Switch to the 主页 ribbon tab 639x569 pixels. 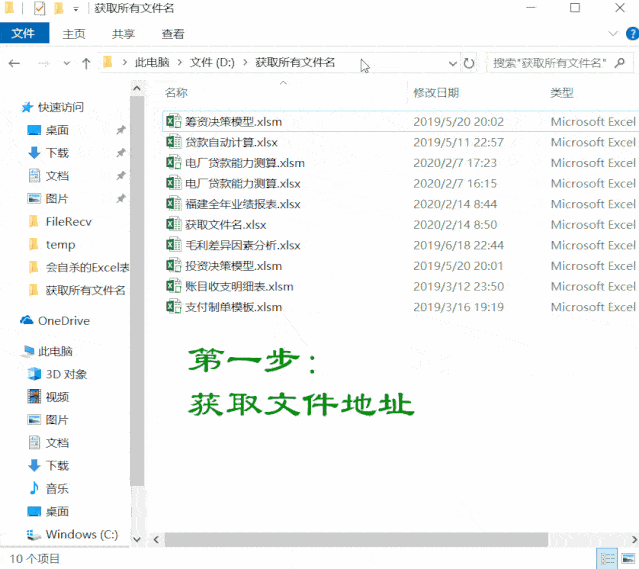pos(74,34)
